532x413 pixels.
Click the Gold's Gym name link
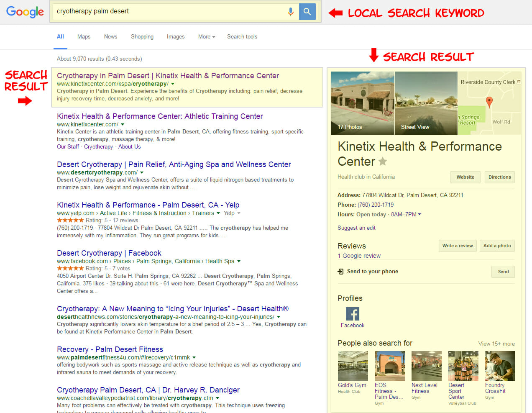[352, 385]
